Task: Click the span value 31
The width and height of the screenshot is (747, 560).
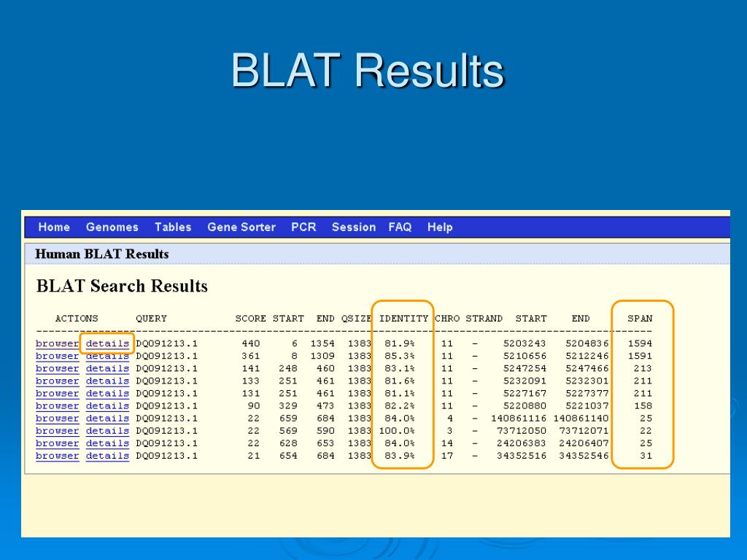Action: 646,456
